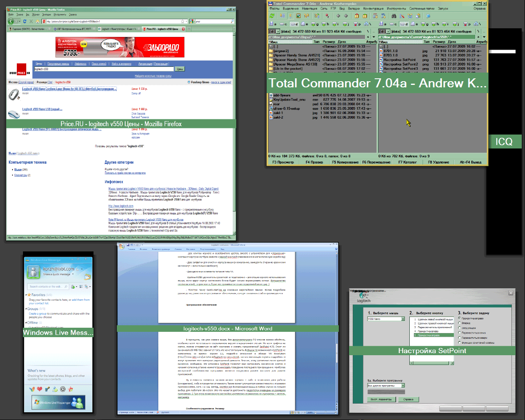Select drive e in Total Commander left drive bar
Screen dimensions: 525x420
point(304,24)
